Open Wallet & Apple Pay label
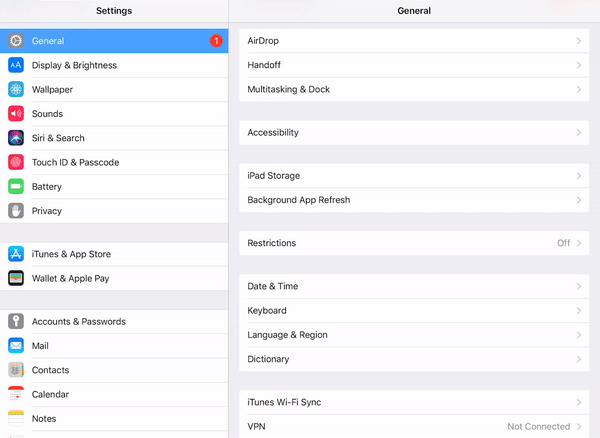600x438 pixels. (70, 278)
